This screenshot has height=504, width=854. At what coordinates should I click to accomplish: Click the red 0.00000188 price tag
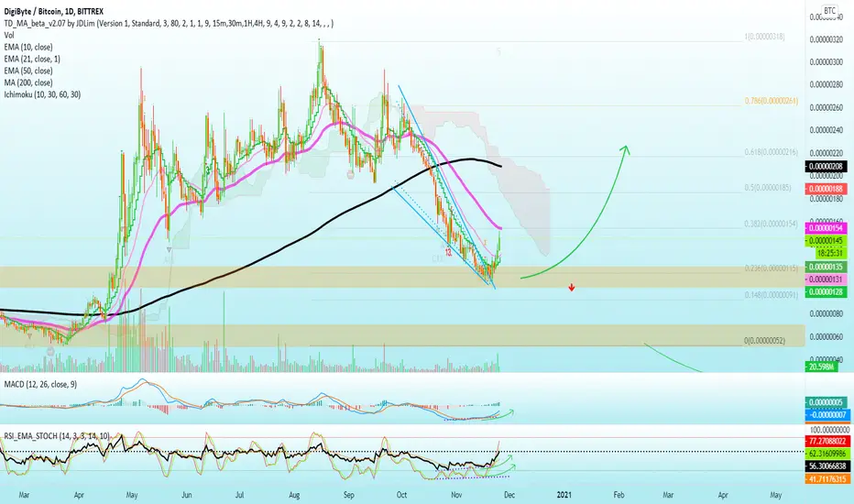826,189
